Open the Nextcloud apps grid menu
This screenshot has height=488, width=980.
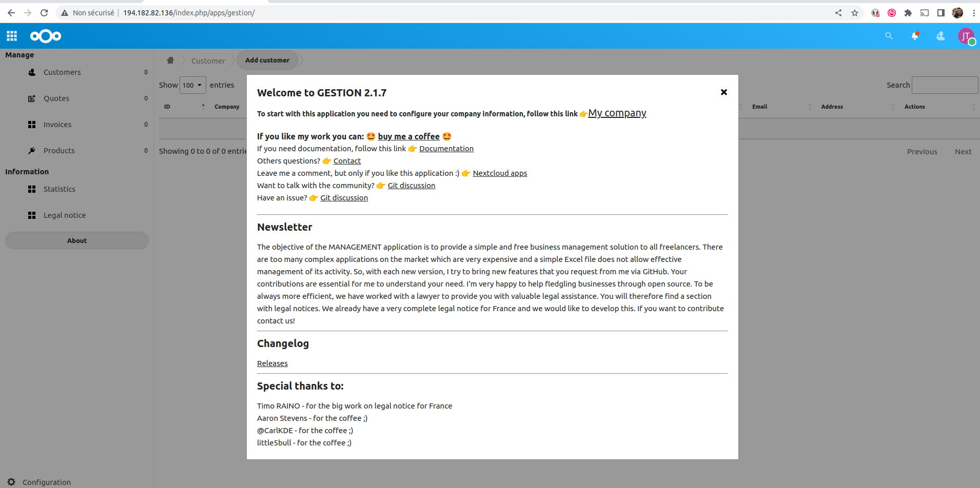(x=12, y=36)
